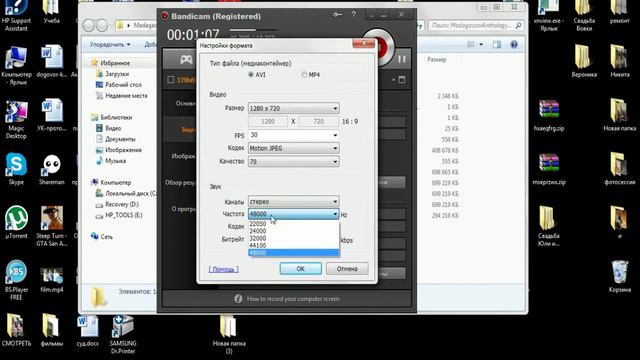Click the Размер column header
Viewport: 640px width, 360px height.
coord(437,60)
